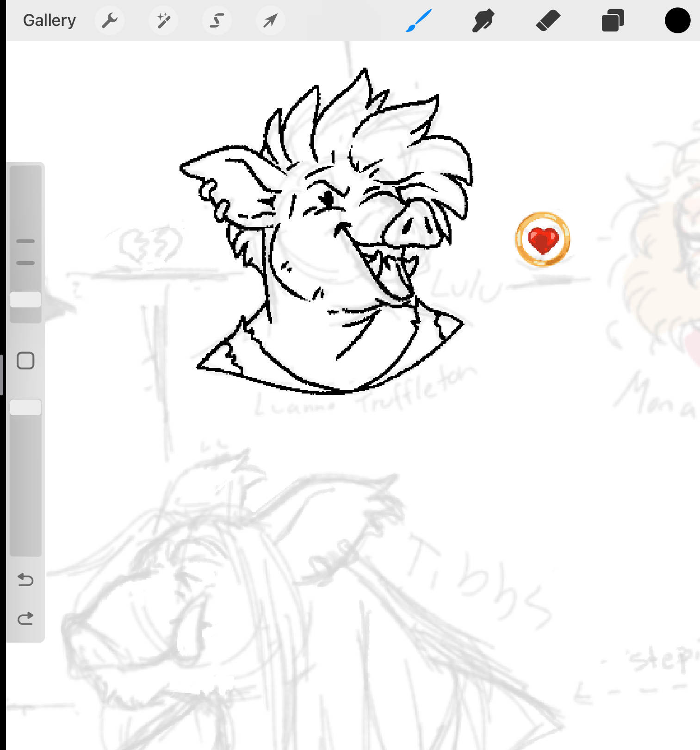Redo the last undone action

point(25,619)
